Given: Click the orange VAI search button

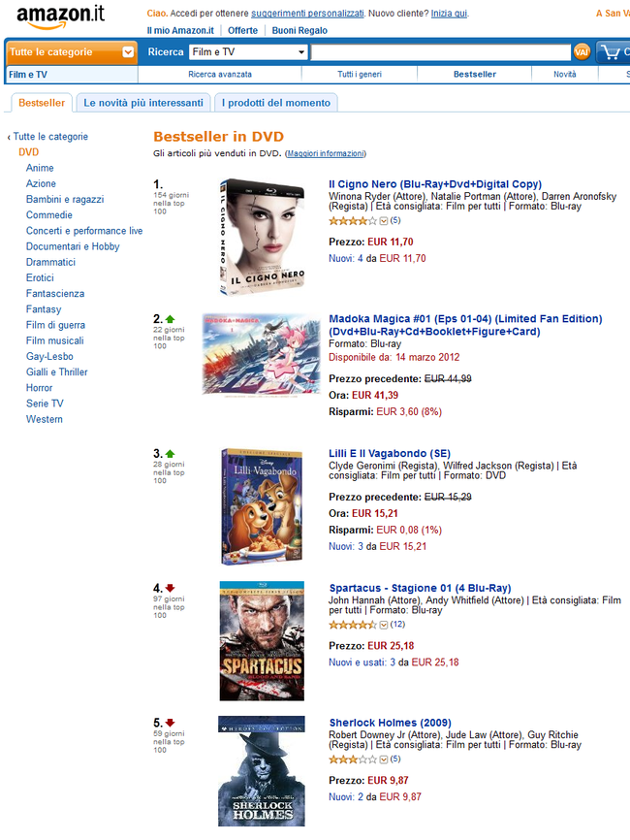Looking at the screenshot, I should coord(582,52).
